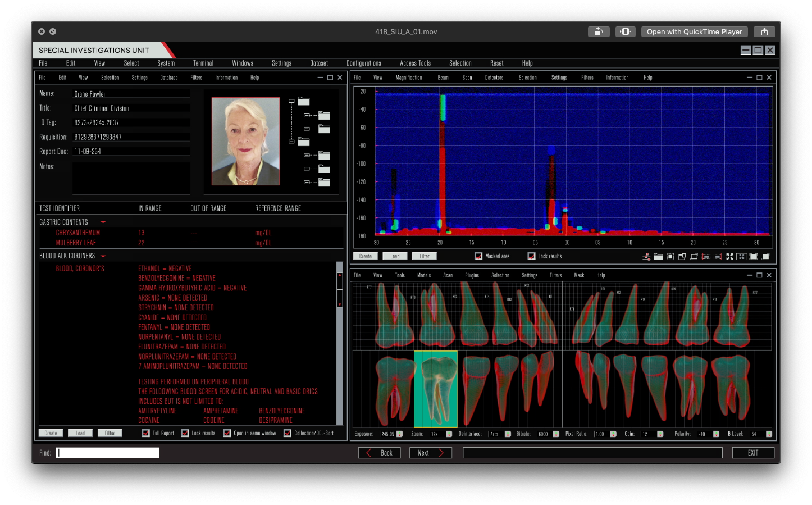Viewport: 812px width, 505px height.
Task: Click the left red-arrow crop icon
Action: (706, 257)
